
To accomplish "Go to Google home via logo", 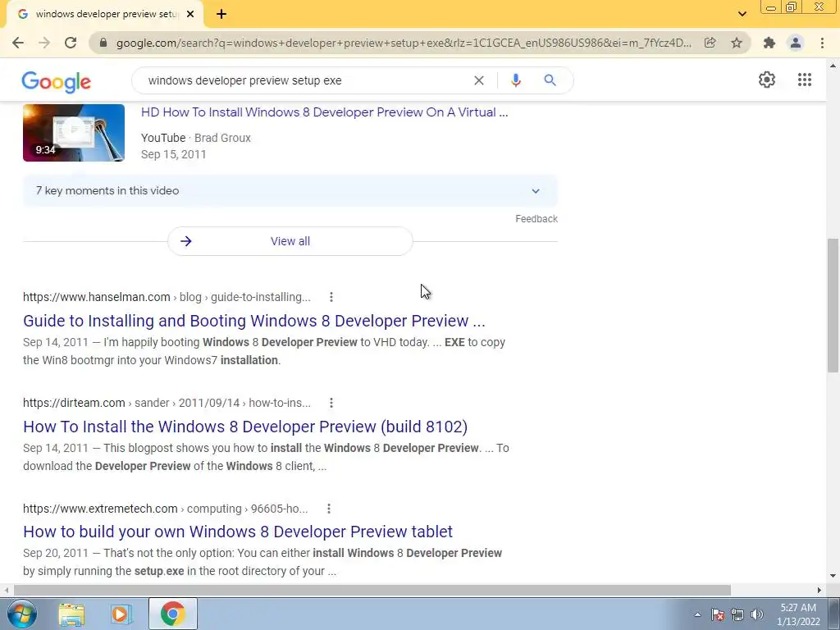I will [x=57, y=81].
